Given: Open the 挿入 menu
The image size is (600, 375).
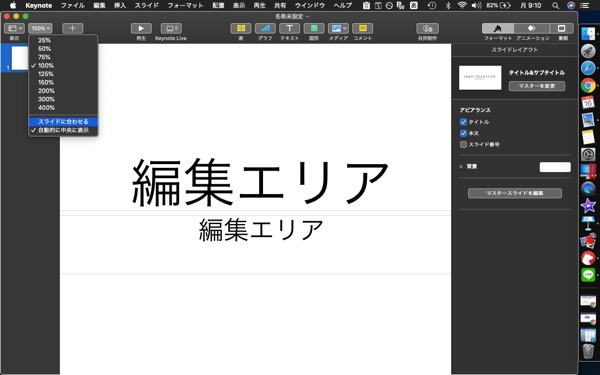Looking at the screenshot, I should point(120,5).
